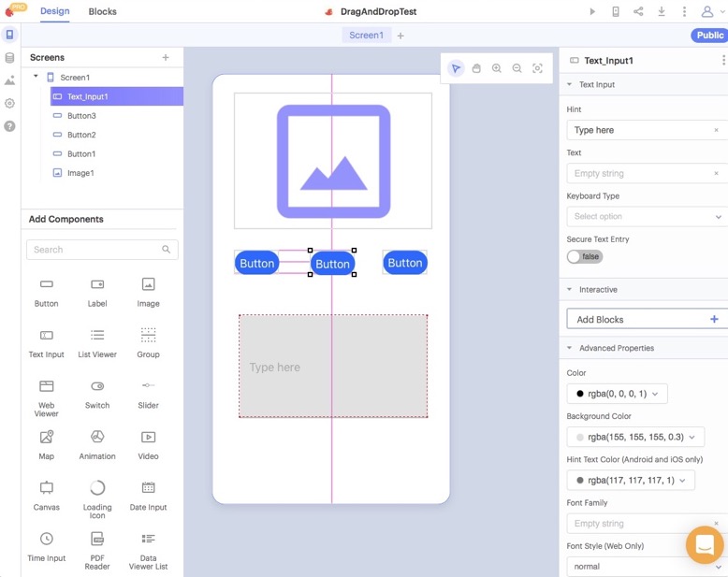Viewport: 728px width, 577px height.
Task: Open the database icon in left sidebar
Action: point(9,58)
